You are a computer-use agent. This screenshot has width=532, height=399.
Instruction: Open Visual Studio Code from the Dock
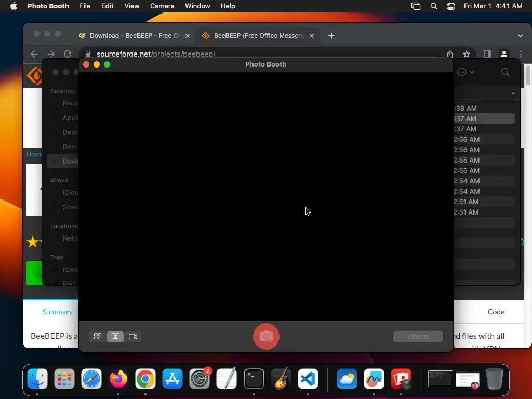[x=308, y=379]
